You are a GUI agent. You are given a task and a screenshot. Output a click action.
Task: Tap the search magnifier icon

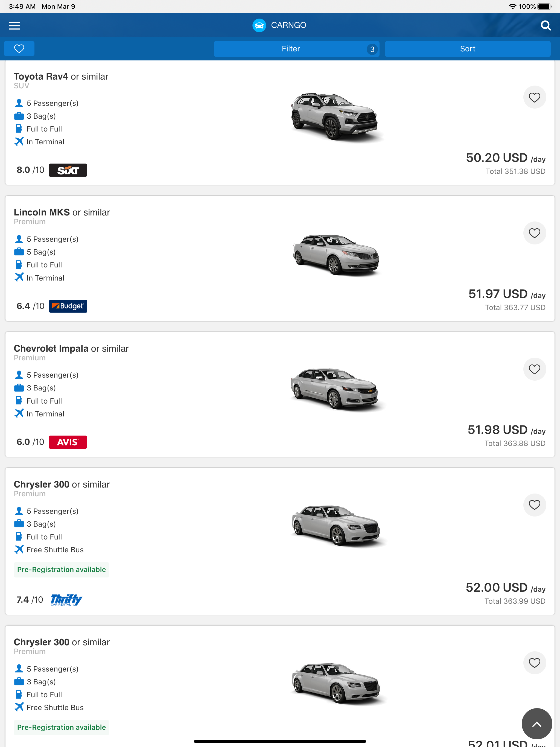(545, 25)
